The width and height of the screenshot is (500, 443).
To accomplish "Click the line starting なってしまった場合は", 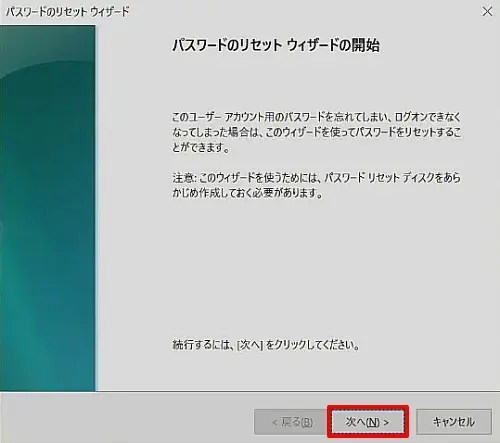I will (316, 132).
